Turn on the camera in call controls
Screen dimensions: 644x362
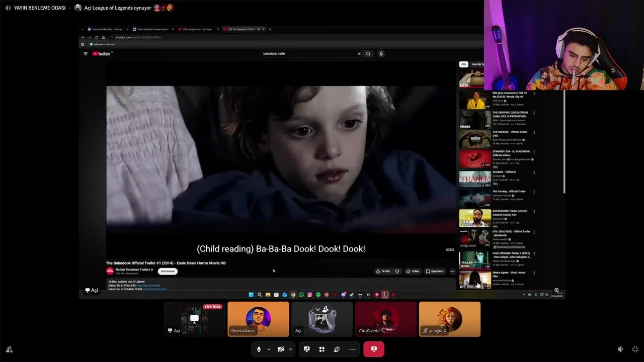tap(281, 349)
